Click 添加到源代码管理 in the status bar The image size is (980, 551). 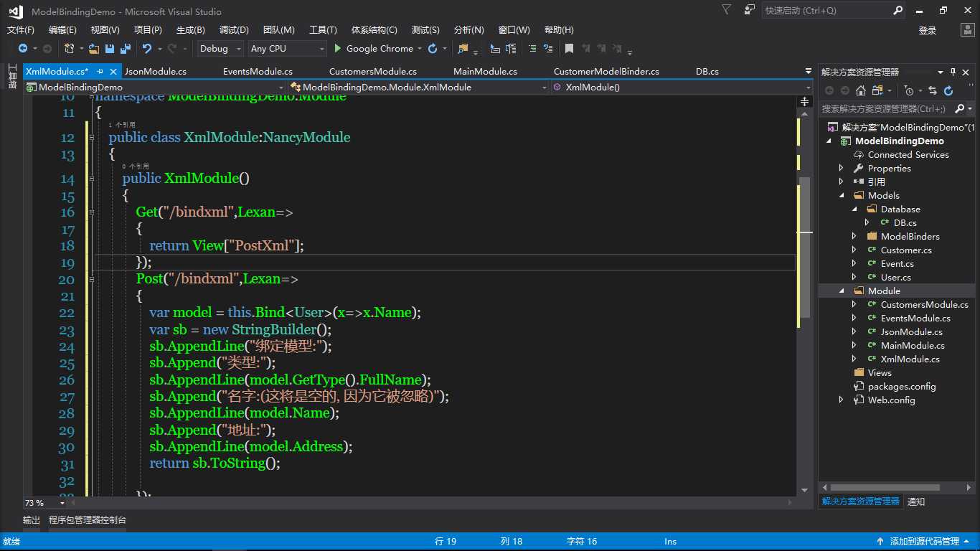(x=924, y=542)
